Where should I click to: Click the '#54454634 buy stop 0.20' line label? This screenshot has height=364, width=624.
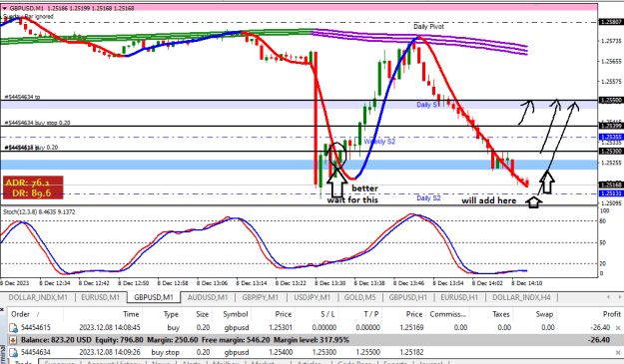point(37,123)
